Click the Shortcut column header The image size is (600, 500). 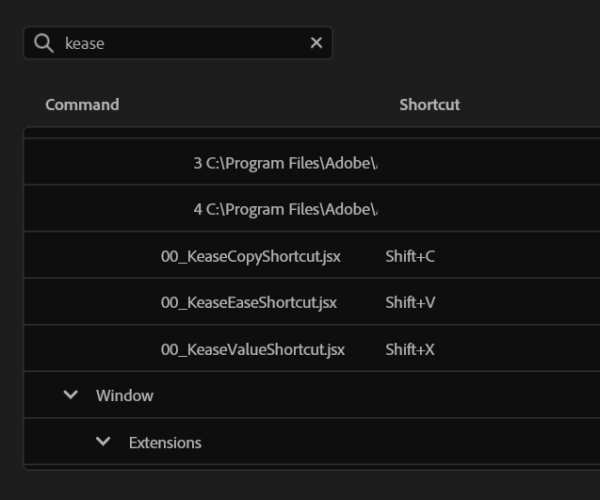[x=430, y=104]
